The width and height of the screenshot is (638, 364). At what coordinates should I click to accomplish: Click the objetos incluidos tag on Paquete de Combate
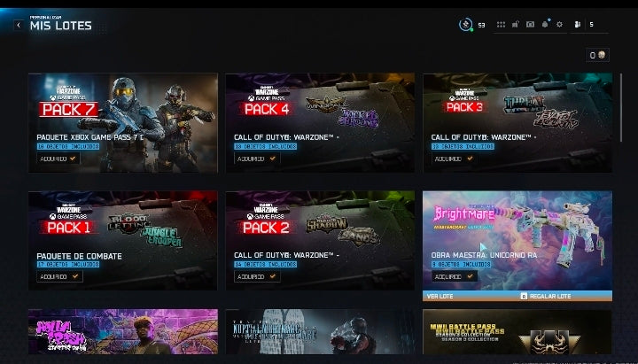pyautogui.click(x=68, y=264)
